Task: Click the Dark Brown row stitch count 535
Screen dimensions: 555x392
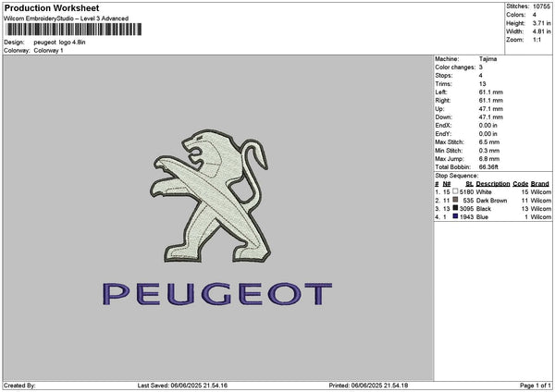Action: click(x=468, y=201)
